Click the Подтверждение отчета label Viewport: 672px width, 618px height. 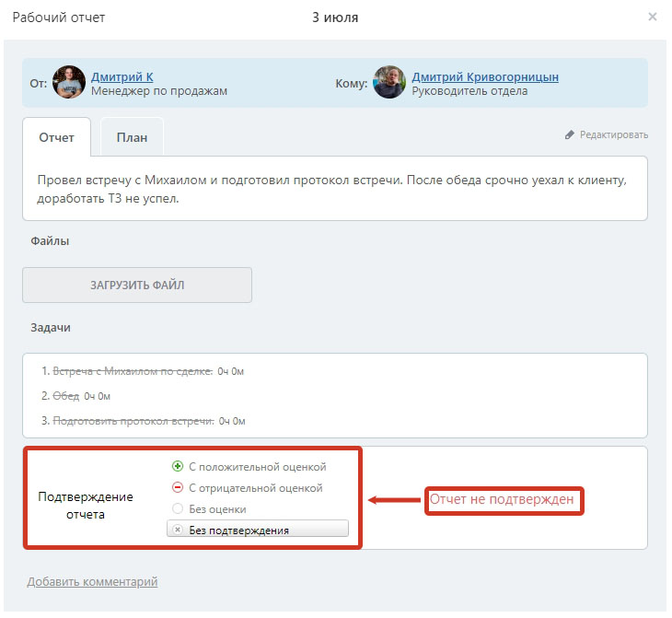(86, 506)
